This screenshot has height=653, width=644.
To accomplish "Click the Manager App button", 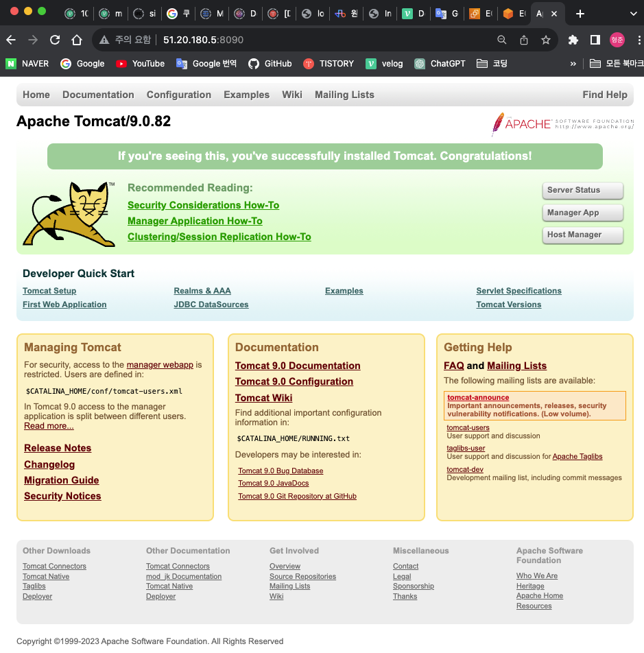I will coord(582,213).
